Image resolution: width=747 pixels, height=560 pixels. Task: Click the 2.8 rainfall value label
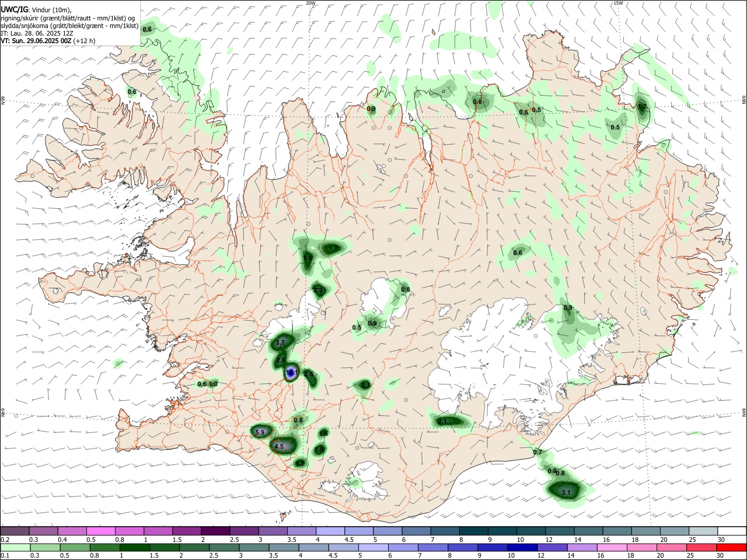click(x=281, y=360)
